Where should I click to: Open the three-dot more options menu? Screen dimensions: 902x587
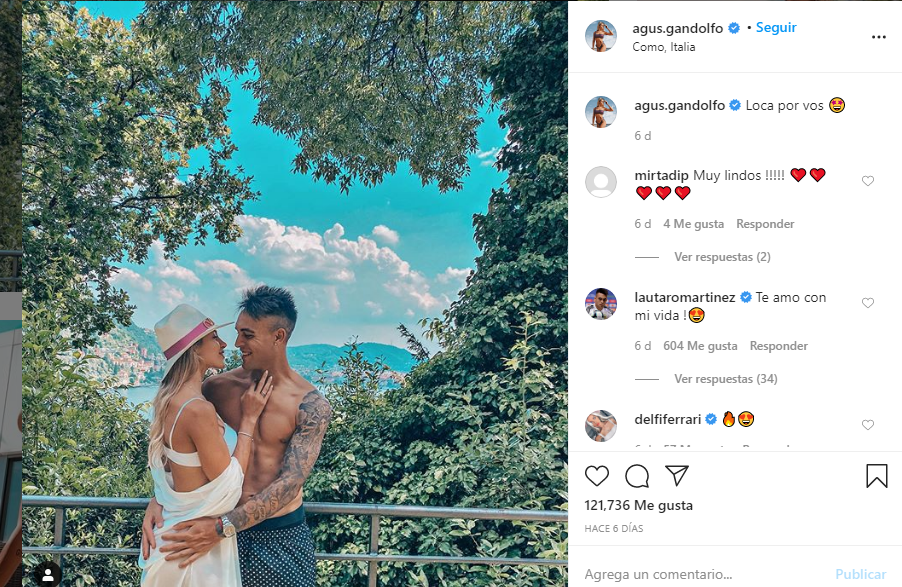pyautogui.click(x=878, y=37)
